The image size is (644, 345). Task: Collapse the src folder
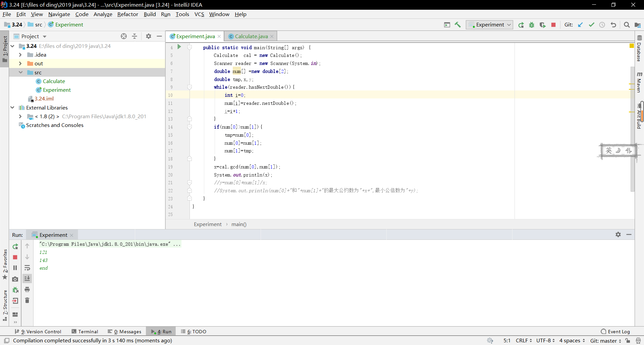coord(20,72)
